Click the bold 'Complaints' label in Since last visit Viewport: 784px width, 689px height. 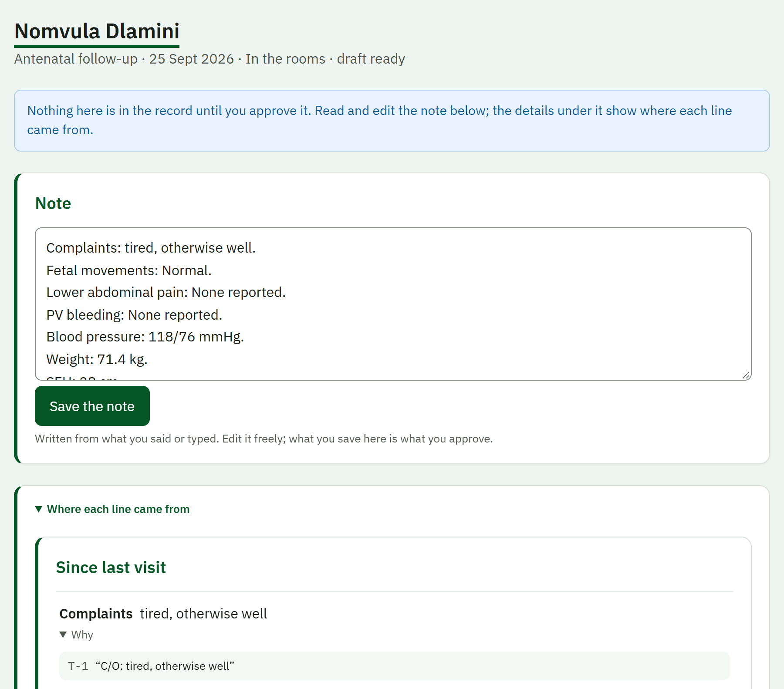coord(96,614)
